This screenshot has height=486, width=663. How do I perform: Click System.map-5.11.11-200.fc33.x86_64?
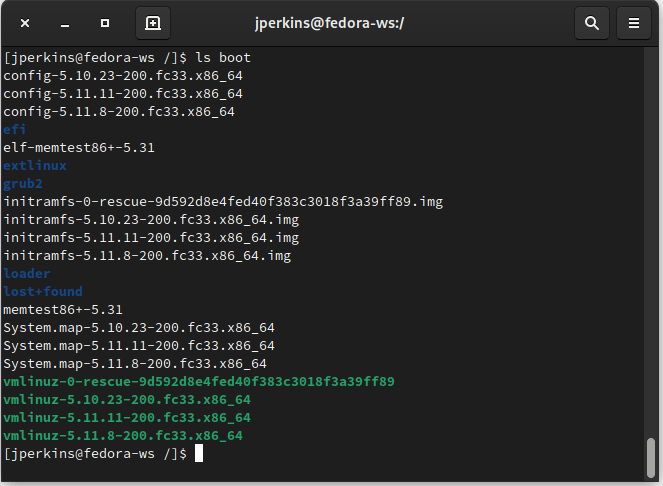[139, 346]
